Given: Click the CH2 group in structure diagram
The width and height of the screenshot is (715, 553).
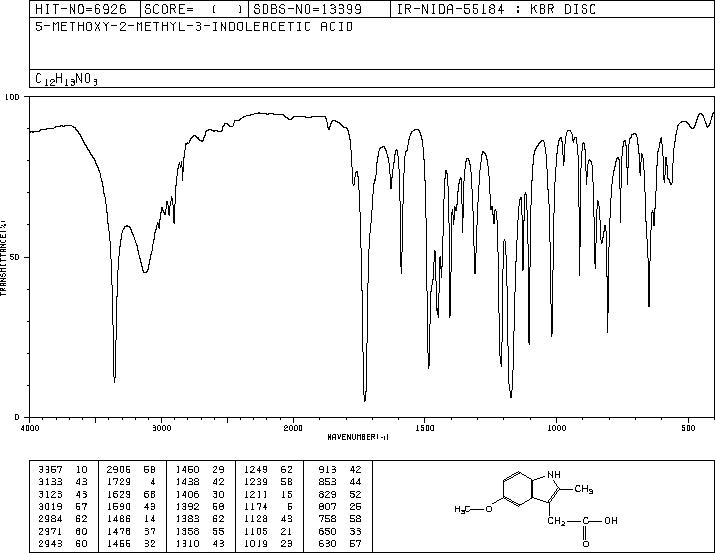Looking at the screenshot, I should 557,521.
